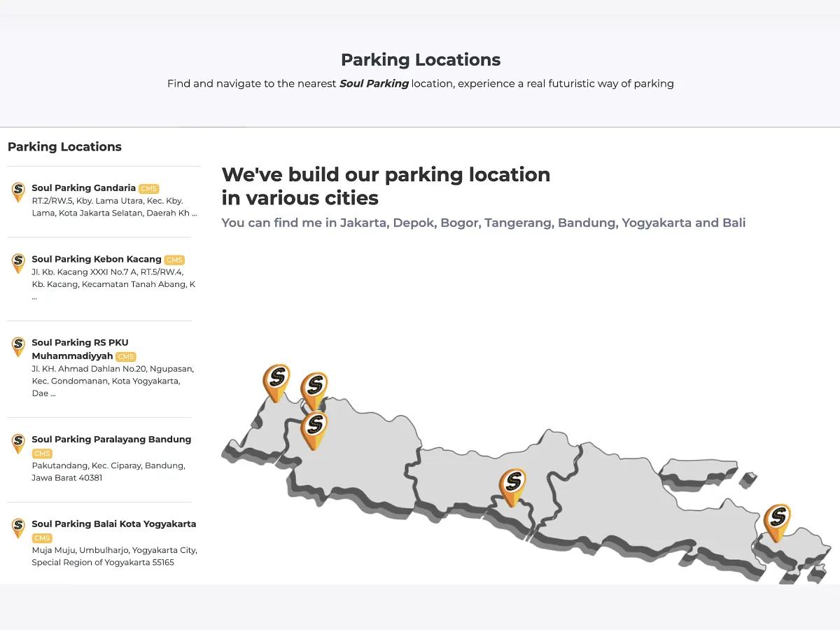Click the pin icon beside Soul Parking Kebon Kacang
The height and width of the screenshot is (630, 840).
point(18,264)
